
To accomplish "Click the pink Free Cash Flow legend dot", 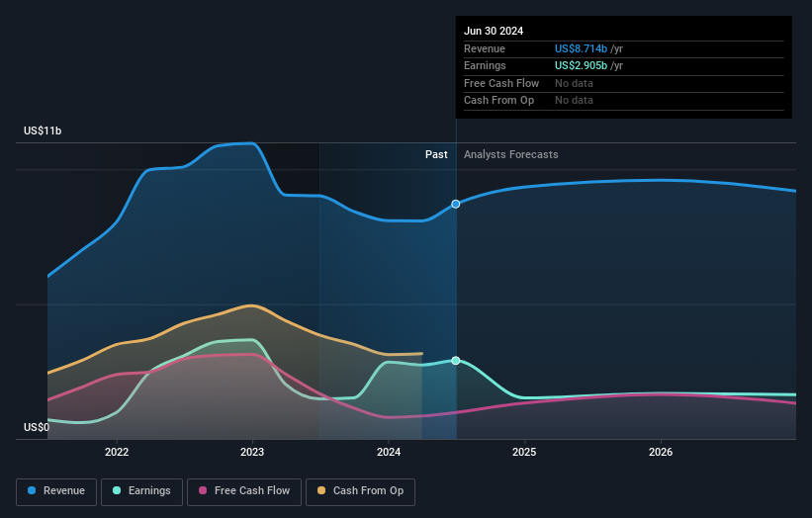I will (203, 490).
